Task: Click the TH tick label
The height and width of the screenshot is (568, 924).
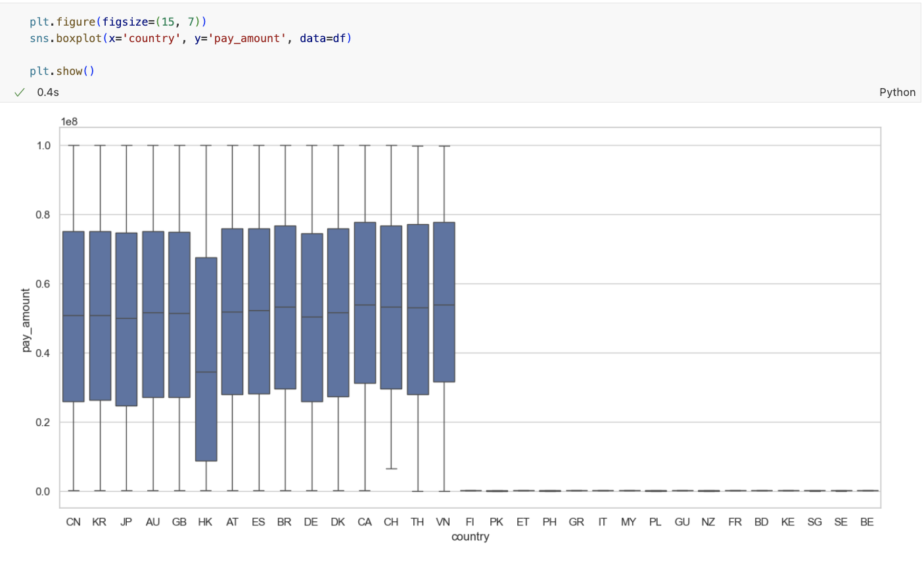Action: pyautogui.click(x=417, y=522)
